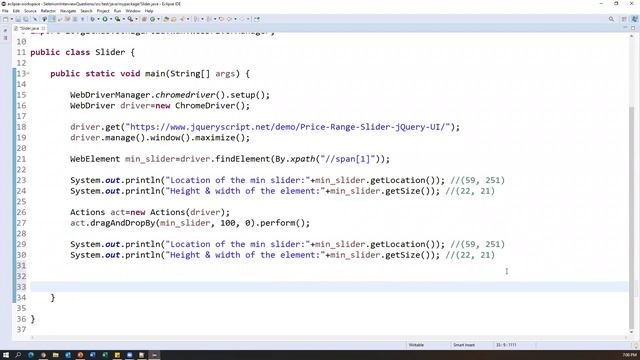Click the Open Perspective icon

point(624,19)
